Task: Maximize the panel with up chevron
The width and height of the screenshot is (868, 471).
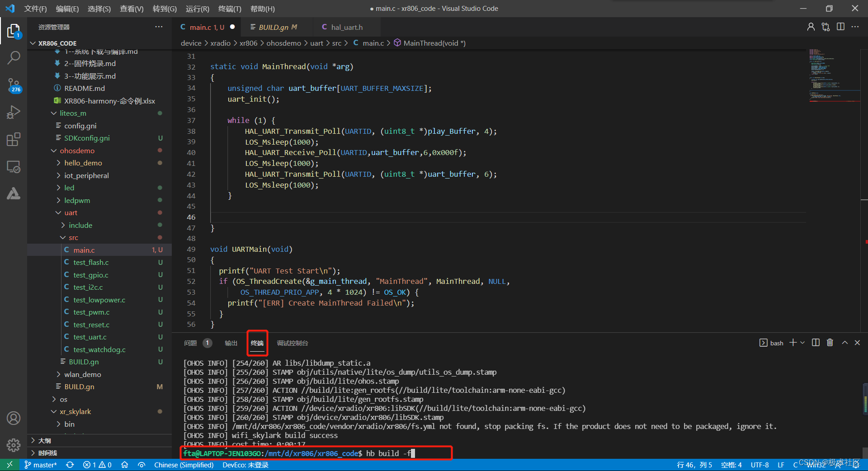Action: pos(844,343)
